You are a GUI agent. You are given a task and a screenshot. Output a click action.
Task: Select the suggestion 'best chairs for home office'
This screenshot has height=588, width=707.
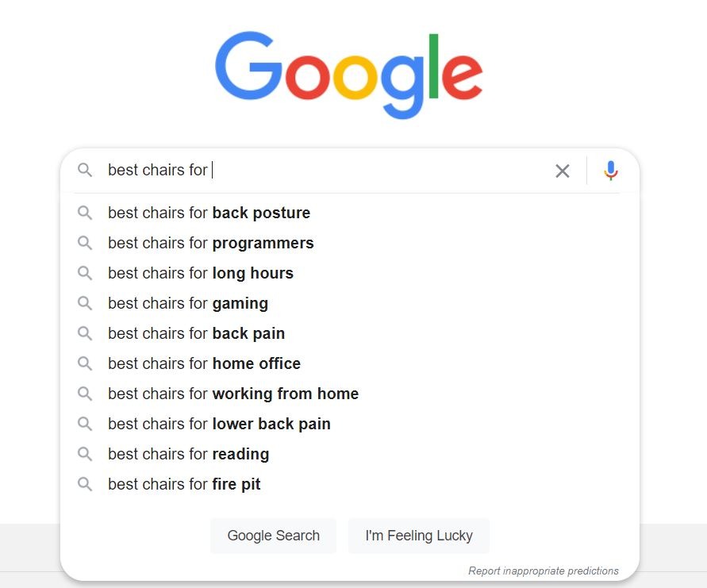[x=204, y=363]
